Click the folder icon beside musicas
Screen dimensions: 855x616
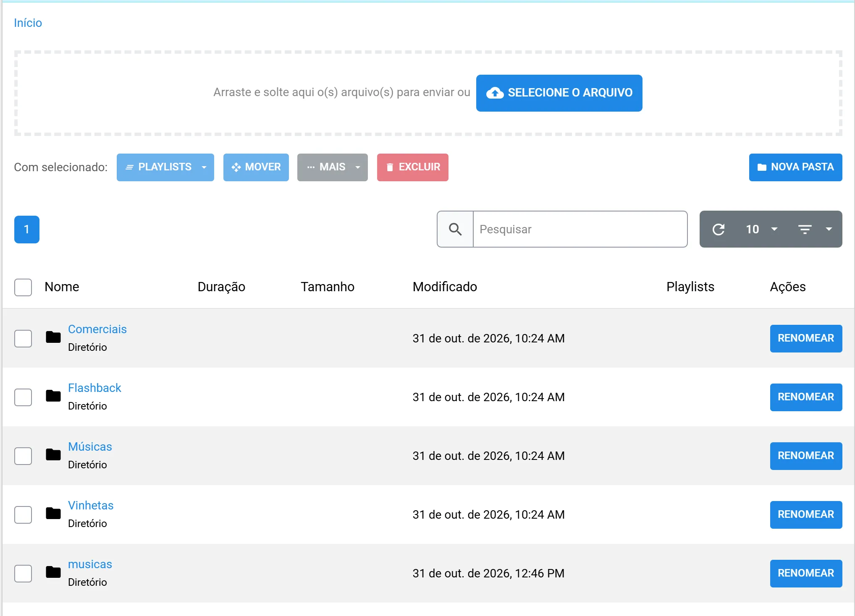[53, 572]
